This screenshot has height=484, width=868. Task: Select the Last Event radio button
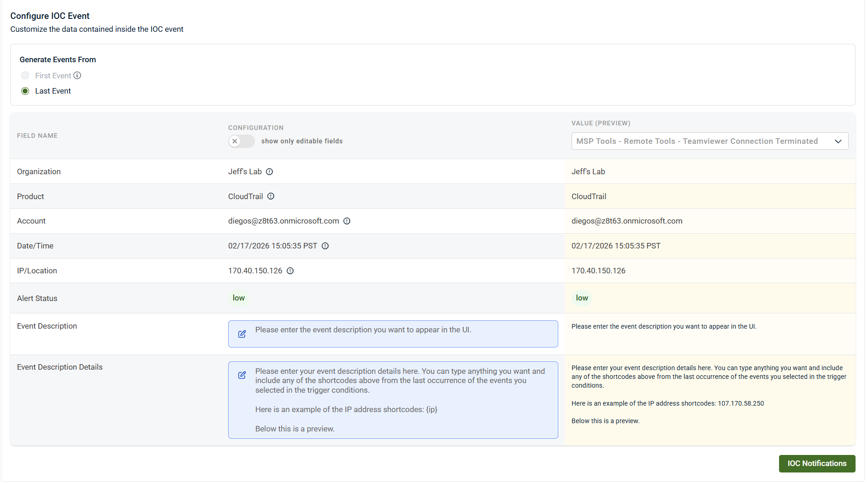click(x=25, y=91)
